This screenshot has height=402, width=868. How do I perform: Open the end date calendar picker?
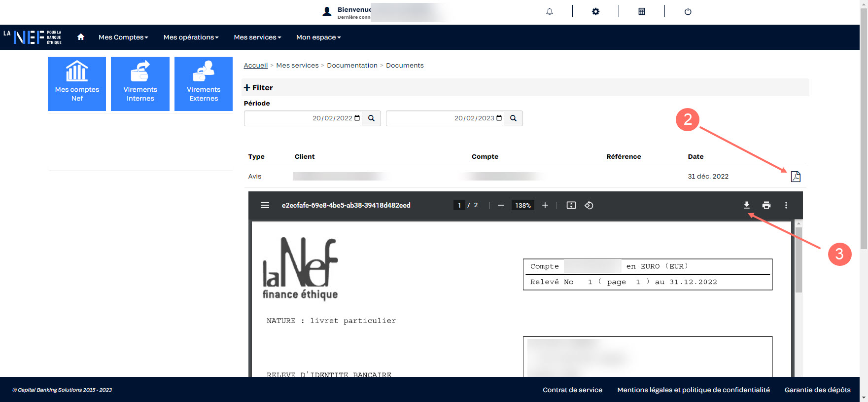click(499, 118)
